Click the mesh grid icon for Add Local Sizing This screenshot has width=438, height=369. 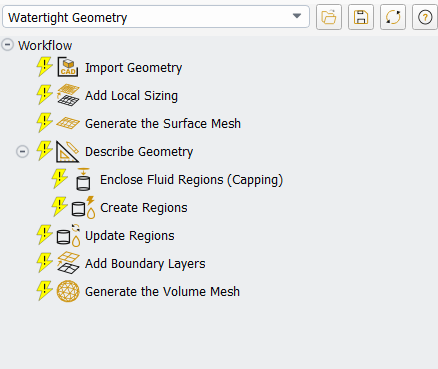[68, 95]
